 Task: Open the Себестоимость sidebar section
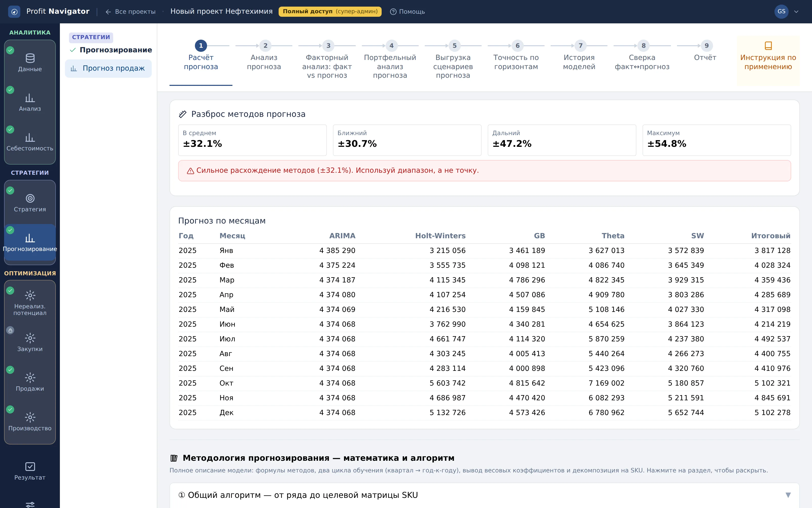30,142
